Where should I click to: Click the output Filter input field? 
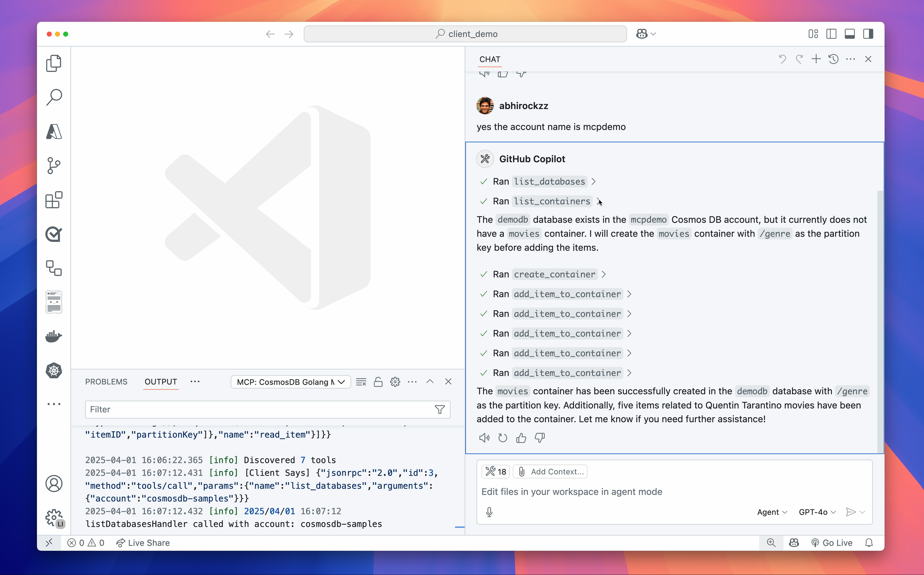tap(258, 410)
